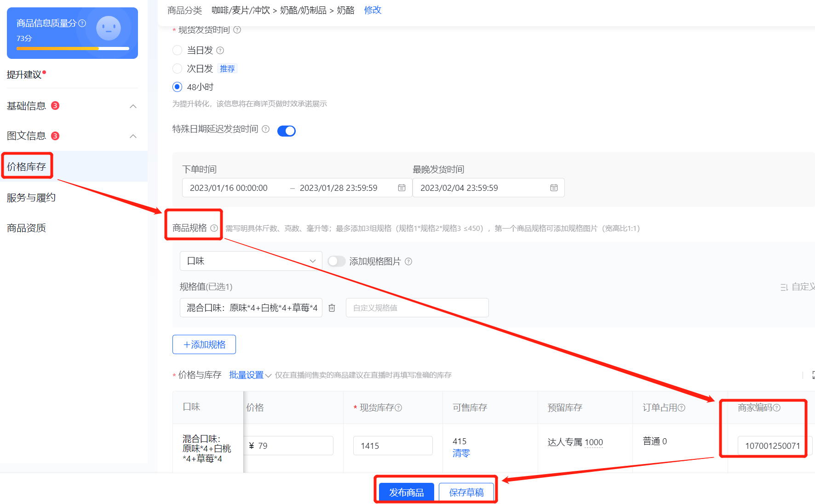815x504 pixels.
Task: Open help icon beside 商品信息质量分
Action: 82,23
